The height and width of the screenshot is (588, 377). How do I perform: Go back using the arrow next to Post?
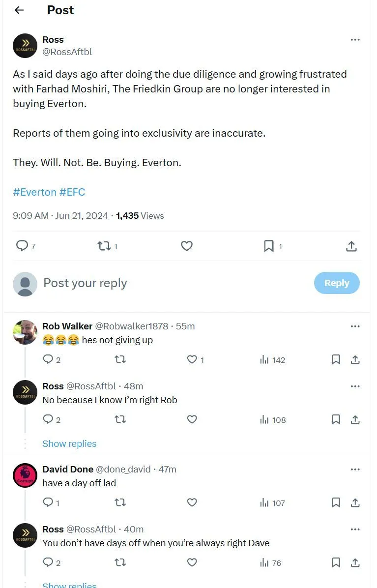coord(19,10)
